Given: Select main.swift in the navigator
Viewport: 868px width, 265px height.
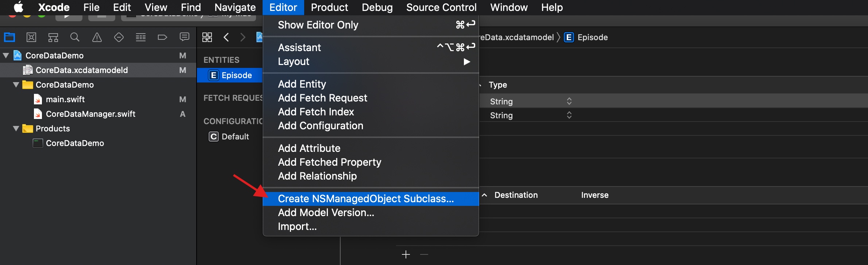Looking at the screenshot, I should click(98, 99).
